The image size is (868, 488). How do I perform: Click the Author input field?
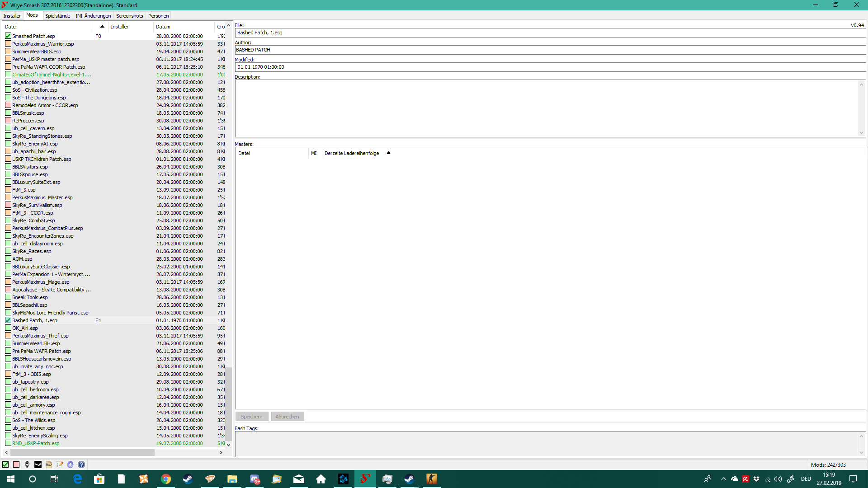550,50
